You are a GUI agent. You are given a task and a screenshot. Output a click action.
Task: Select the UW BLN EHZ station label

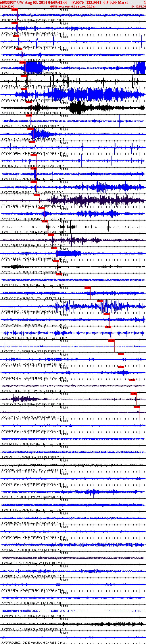point(33,285)
